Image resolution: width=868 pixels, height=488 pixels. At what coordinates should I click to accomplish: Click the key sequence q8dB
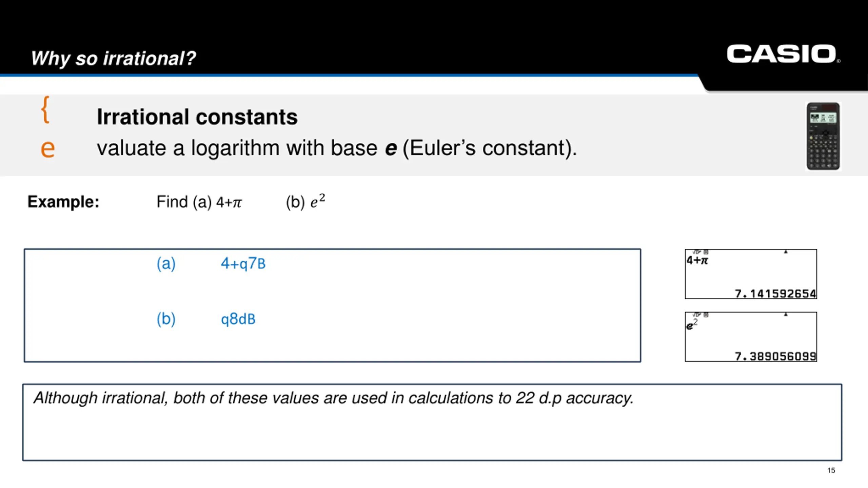pyautogui.click(x=238, y=319)
